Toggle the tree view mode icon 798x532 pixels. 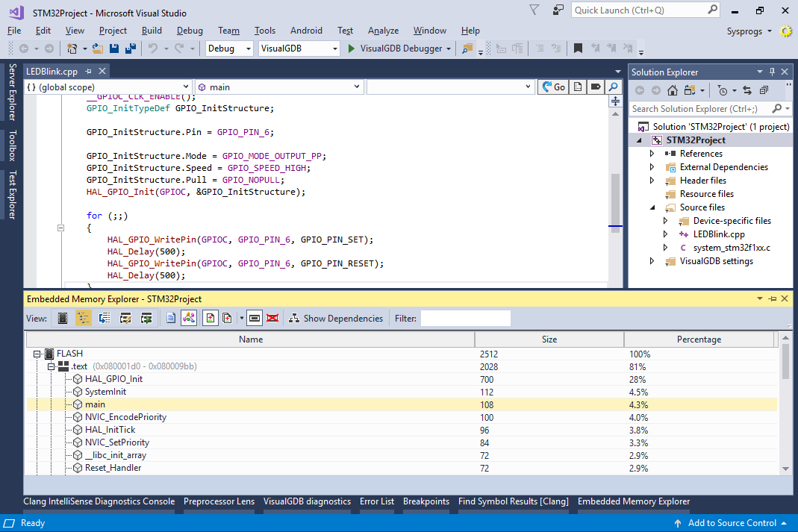coord(84,319)
